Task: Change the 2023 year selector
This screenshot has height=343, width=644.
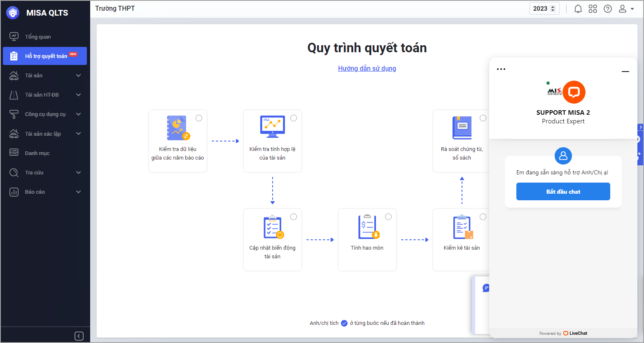Action: click(544, 9)
